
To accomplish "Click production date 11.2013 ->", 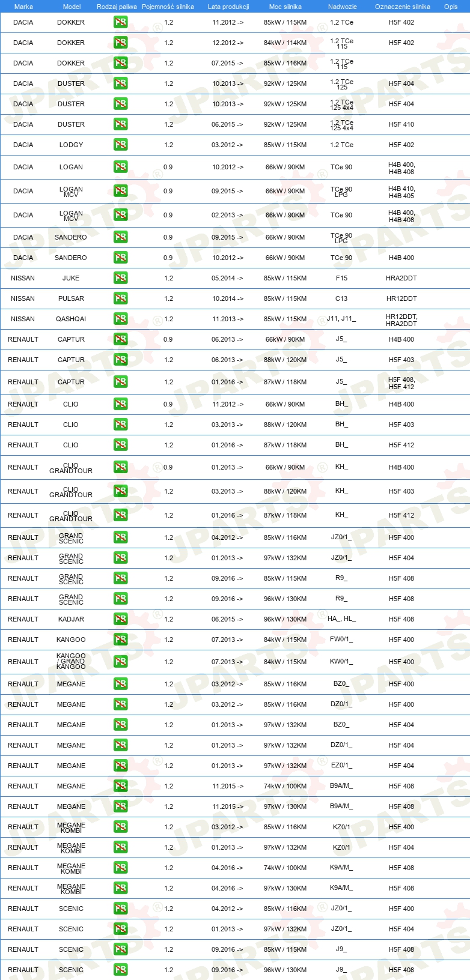I will pyautogui.click(x=228, y=319).
